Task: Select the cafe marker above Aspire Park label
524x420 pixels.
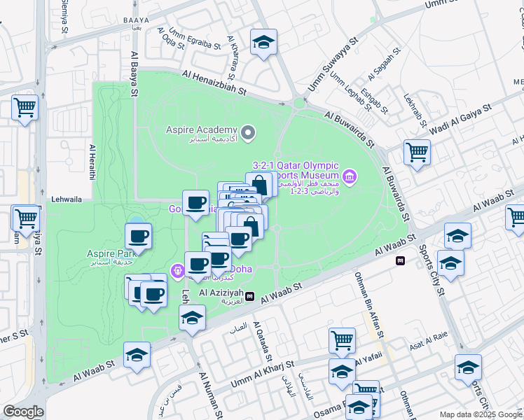Action: 138,237
